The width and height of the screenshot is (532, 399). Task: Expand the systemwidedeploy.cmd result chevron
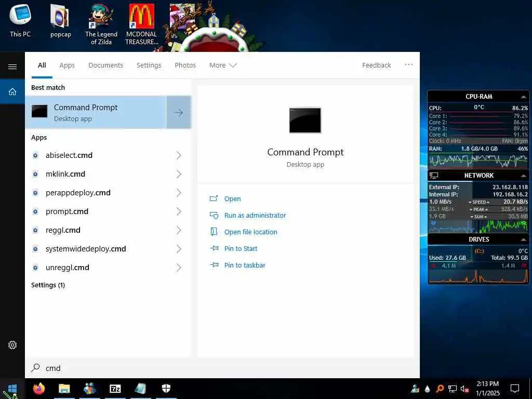coord(179,249)
